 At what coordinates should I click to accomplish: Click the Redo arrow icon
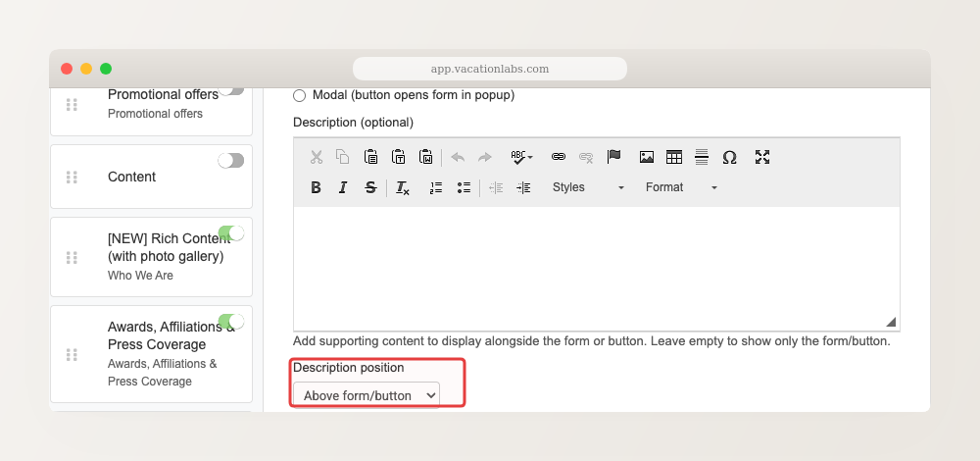(x=485, y=157)
